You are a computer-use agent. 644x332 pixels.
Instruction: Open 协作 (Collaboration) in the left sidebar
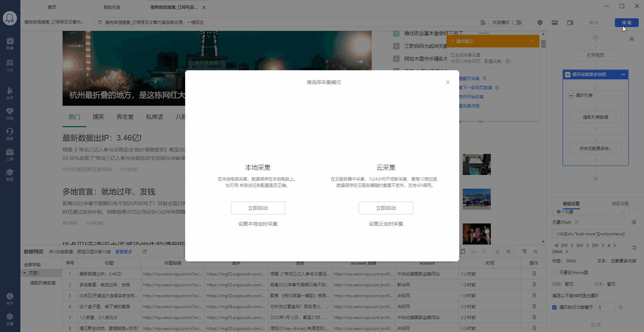tap(10, 93)
